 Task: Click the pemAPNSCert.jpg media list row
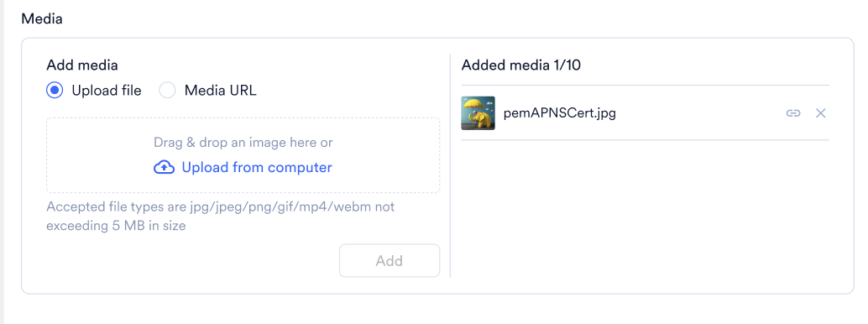pos(645,113)
